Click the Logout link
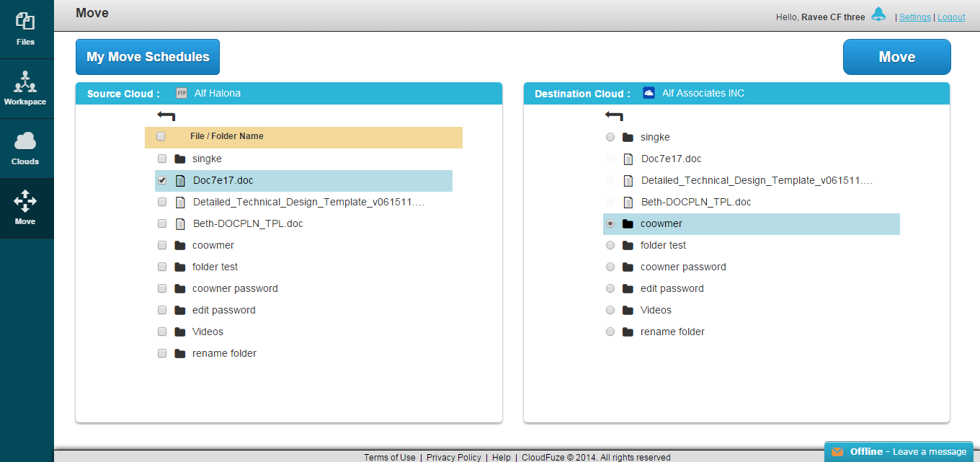Screen dimensions: 980x462 (x=951, y=17)
